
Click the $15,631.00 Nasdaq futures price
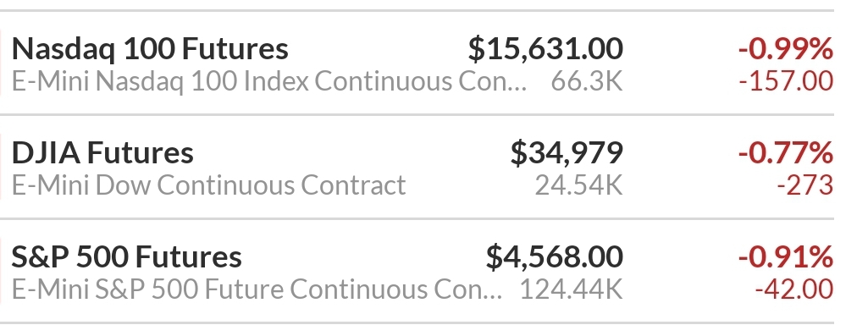[545, 49]
